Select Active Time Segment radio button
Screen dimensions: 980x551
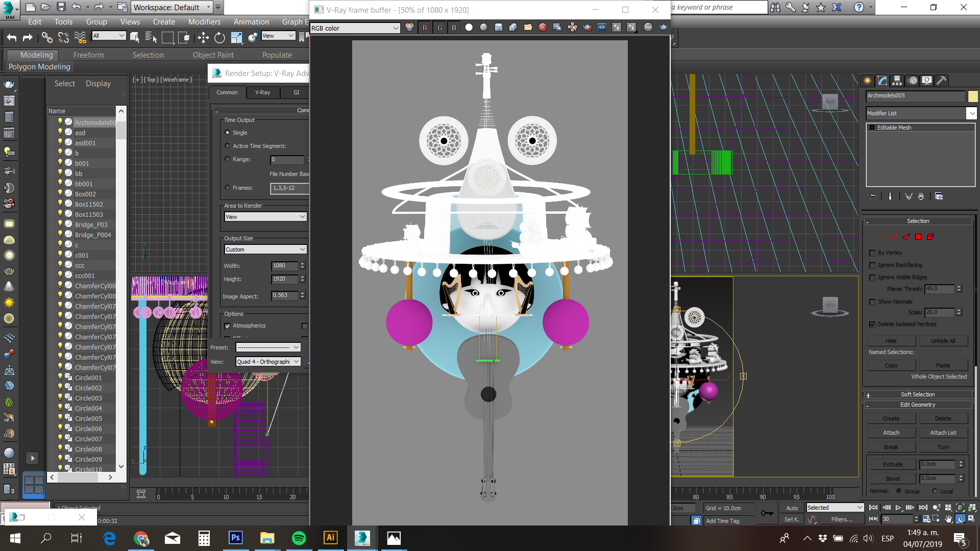point(227,146)
